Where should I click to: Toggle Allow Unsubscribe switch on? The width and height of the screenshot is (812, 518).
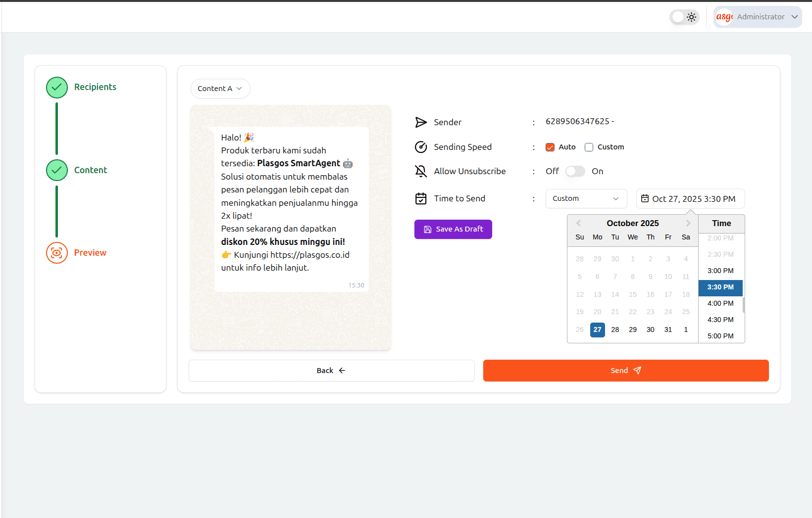tap(575, 171)
